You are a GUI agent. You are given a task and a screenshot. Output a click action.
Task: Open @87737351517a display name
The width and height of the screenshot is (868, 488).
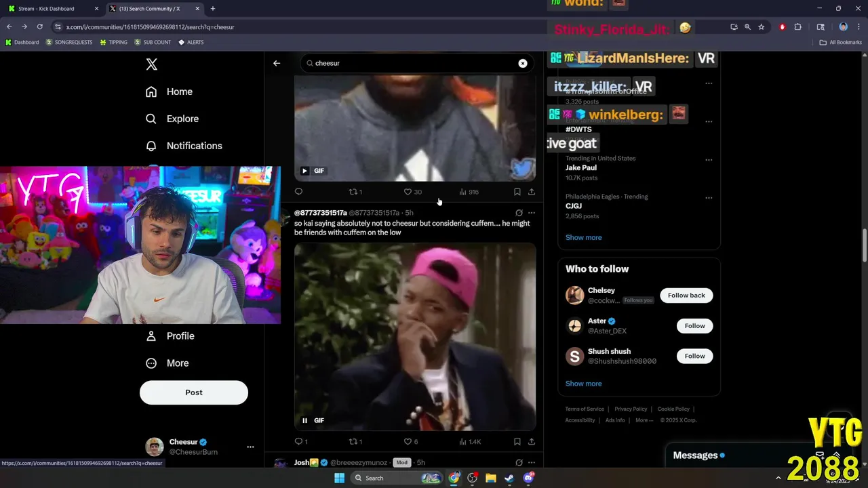[x=321, y=213]
